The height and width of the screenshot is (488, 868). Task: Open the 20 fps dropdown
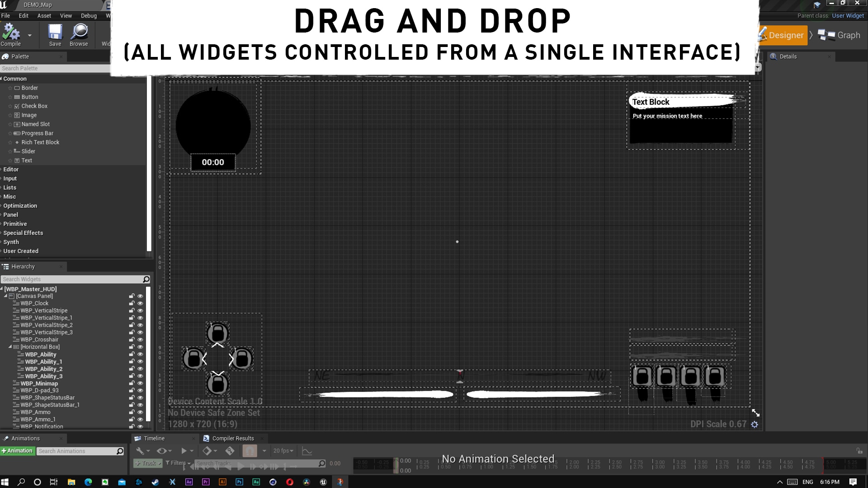tap(283, 450)
